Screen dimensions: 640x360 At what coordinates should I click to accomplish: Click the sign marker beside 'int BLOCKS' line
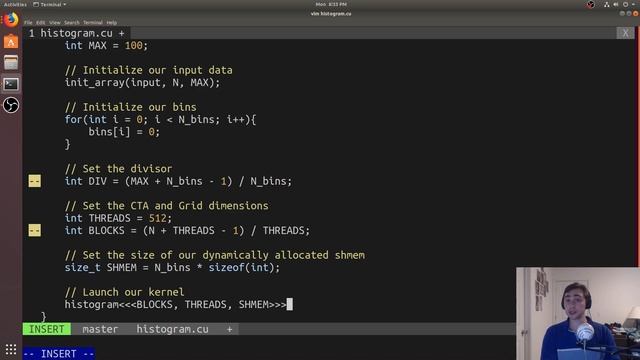35,230
